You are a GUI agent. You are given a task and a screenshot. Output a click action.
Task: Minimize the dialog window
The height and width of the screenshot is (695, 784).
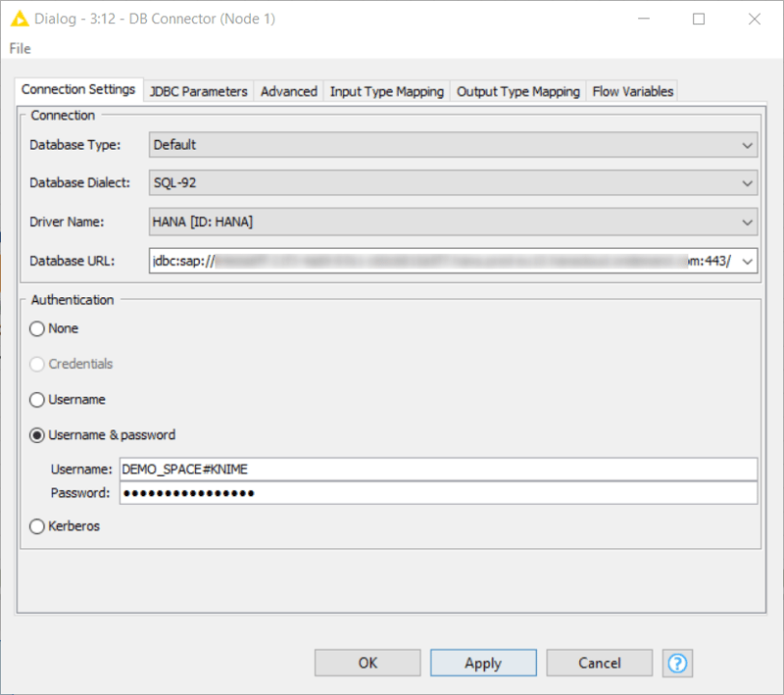(644, 19)
